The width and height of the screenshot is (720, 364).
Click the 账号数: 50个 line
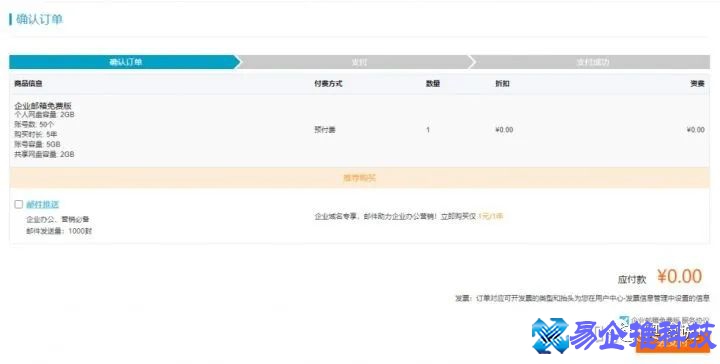pyautogui.click(x=34, y=125)
